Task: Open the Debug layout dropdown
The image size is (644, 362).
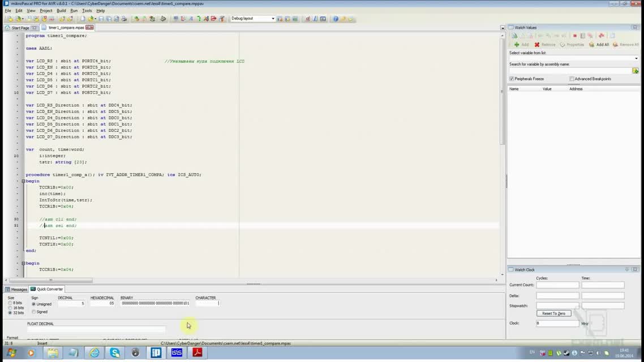Action: point(273,19)
